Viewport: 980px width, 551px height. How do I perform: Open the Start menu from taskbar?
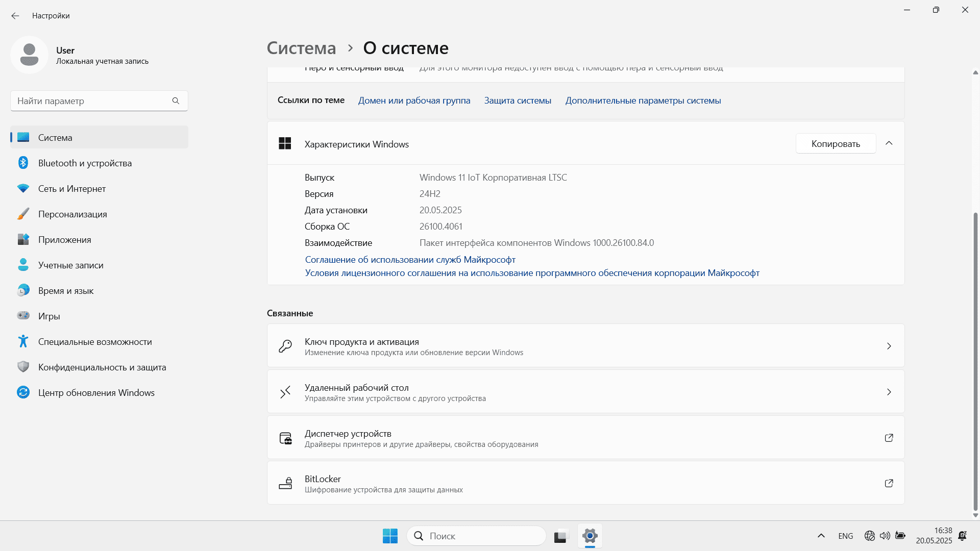click(x=390, y=536)
